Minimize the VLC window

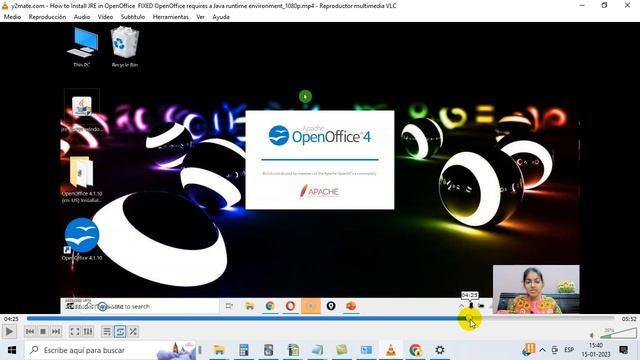click(x=582, y=5)
